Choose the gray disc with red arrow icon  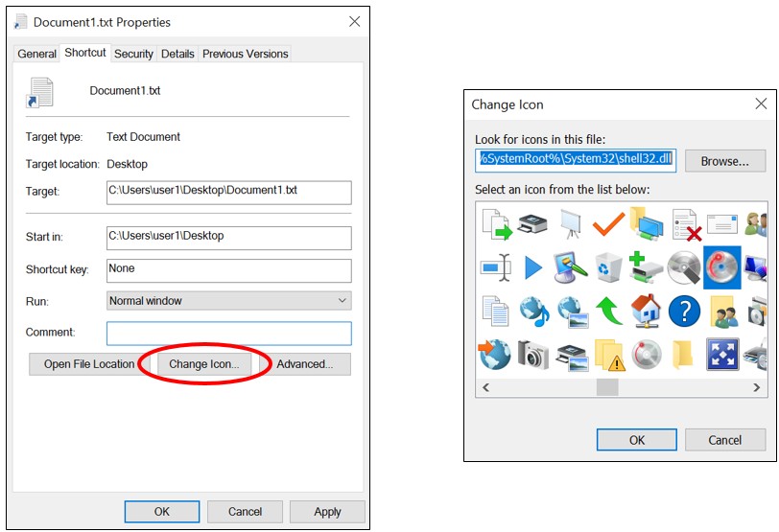click(x=647, y=355)
